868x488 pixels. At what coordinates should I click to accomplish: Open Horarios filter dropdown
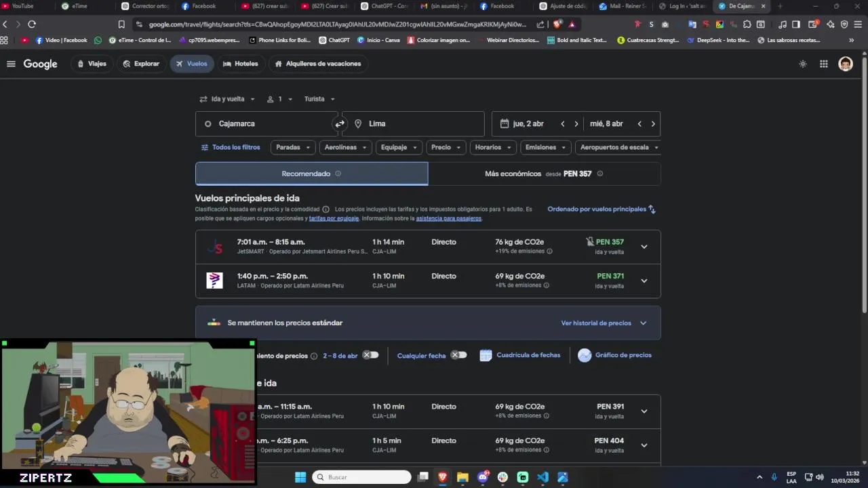click(x=493, y=147)
